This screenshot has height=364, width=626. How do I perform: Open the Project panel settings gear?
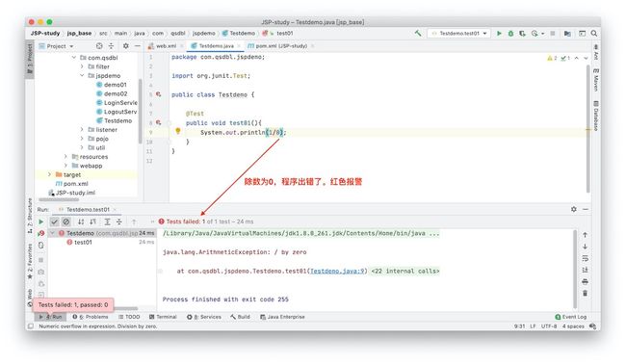coord(126,46)
